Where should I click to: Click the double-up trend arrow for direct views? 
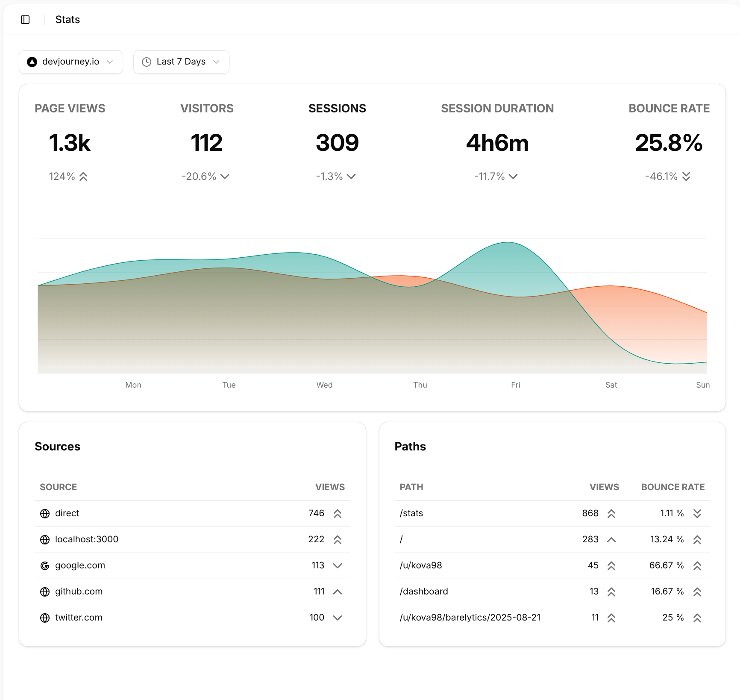pyautogui.click(x=338, y=514)
